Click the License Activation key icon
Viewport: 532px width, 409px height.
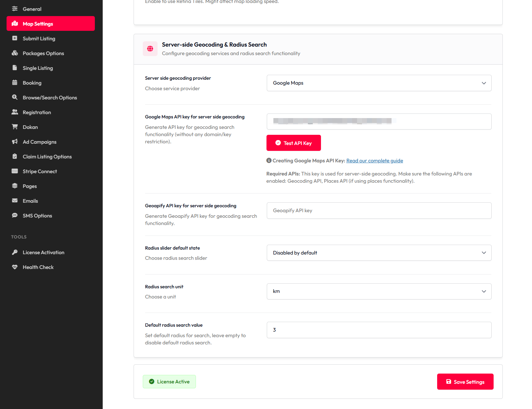click(x=15, y=252)
